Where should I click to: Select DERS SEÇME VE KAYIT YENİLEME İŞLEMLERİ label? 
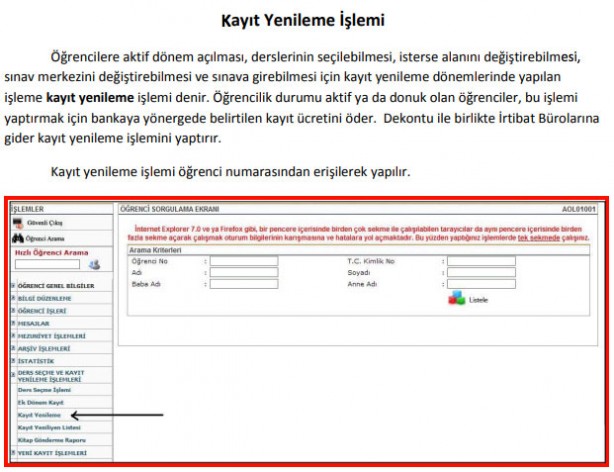(51, 376)
